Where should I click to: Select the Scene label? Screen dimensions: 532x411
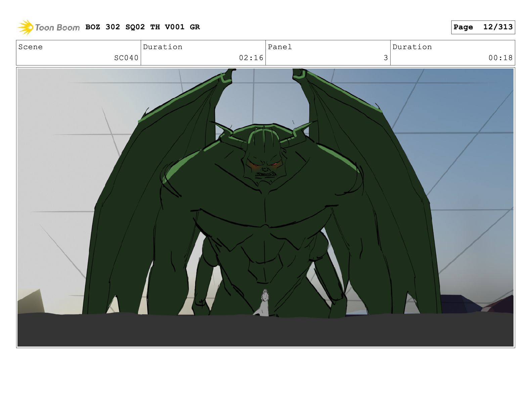pos(31,47)
